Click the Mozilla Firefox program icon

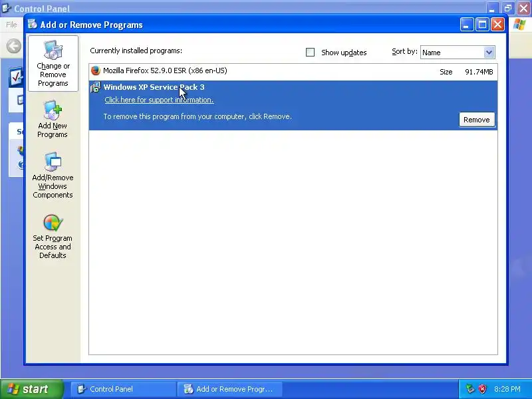tap(96, 70)
